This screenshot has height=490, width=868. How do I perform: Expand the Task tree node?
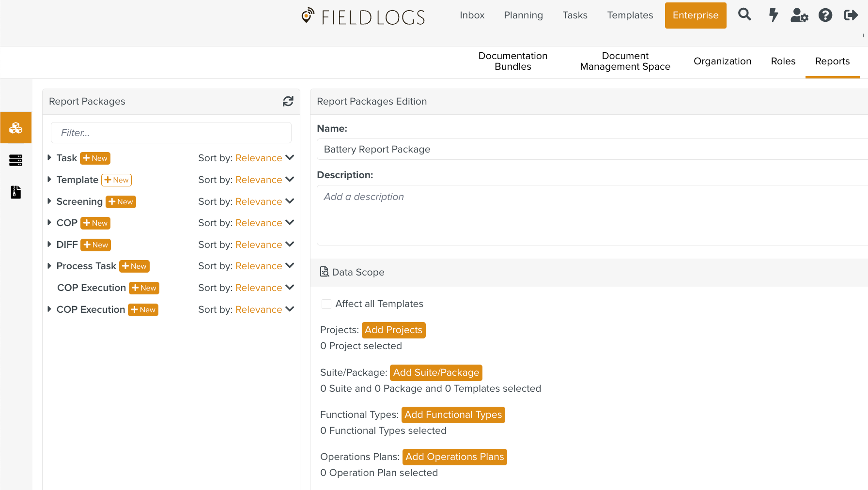[49, 158]
